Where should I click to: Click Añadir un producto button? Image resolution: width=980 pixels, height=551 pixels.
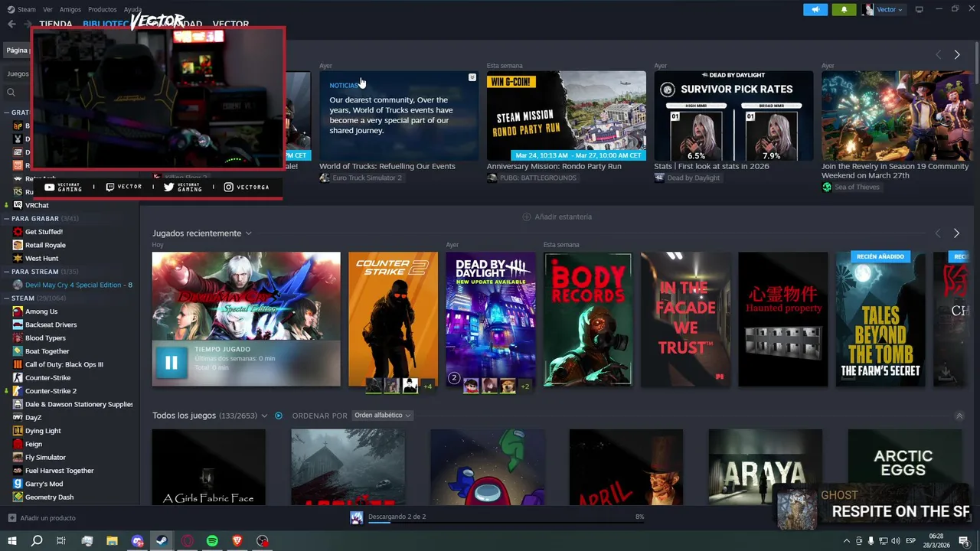pos(41,518)
